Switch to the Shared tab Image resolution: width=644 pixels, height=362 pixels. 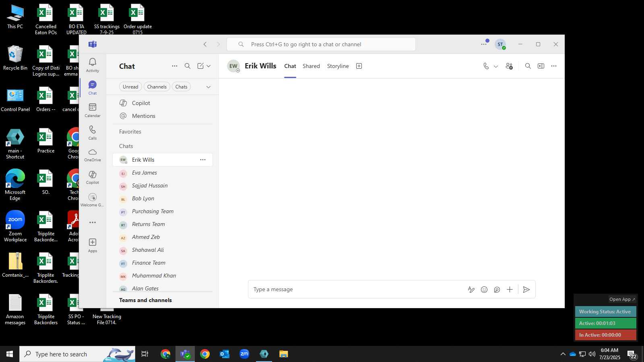[x=311, y=66]
